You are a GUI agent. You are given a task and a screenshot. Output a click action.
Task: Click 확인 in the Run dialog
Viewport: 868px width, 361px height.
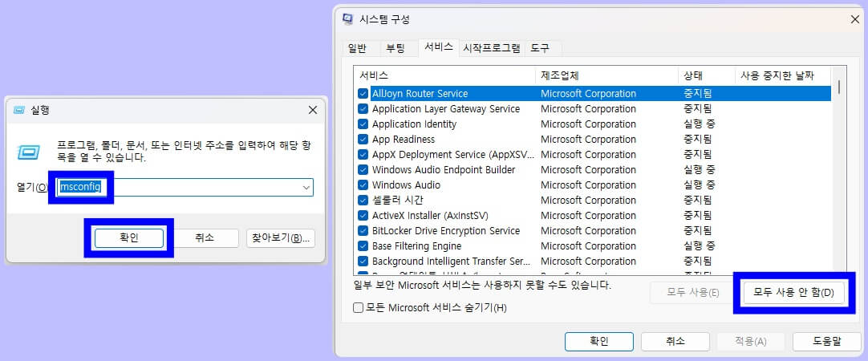[129, 238]
